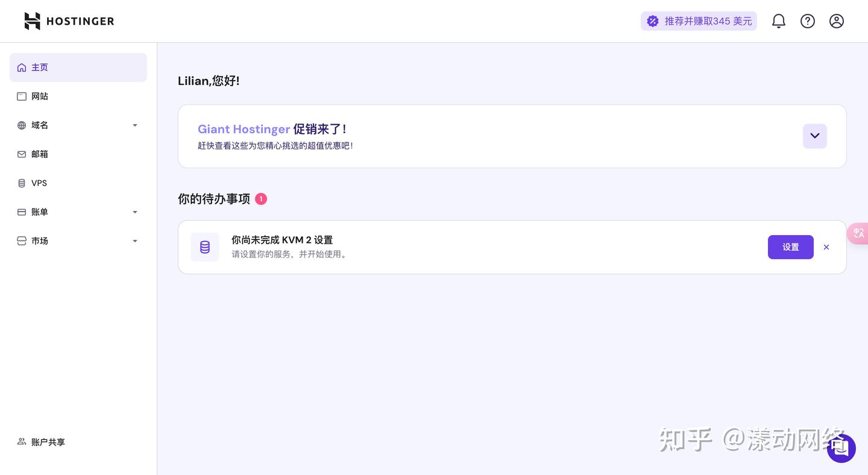This screenshot has width=868, height=475.
Task: Open the user account profile icon
Action: click(x=837, y=21)
